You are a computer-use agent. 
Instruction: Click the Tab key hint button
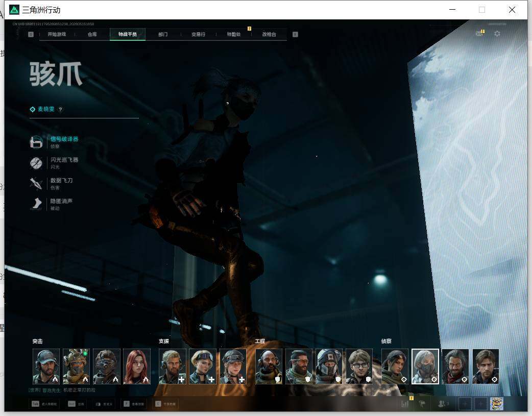point(44,404)
